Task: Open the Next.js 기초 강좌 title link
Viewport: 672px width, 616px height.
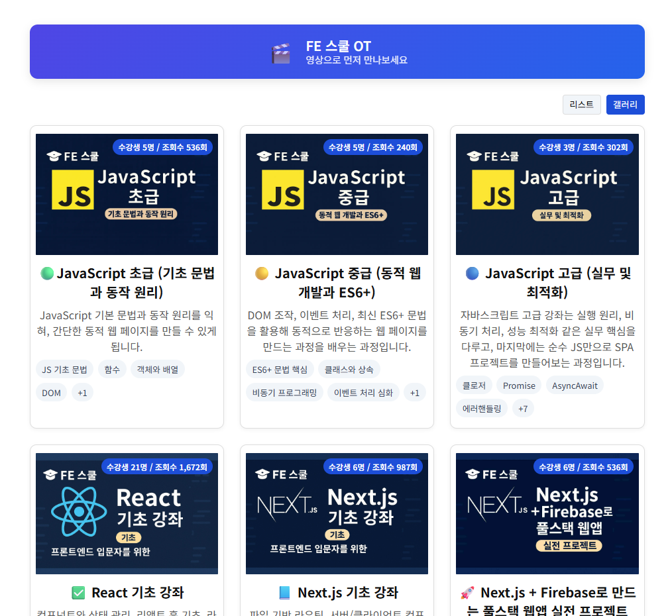Action: pos(347,593)
